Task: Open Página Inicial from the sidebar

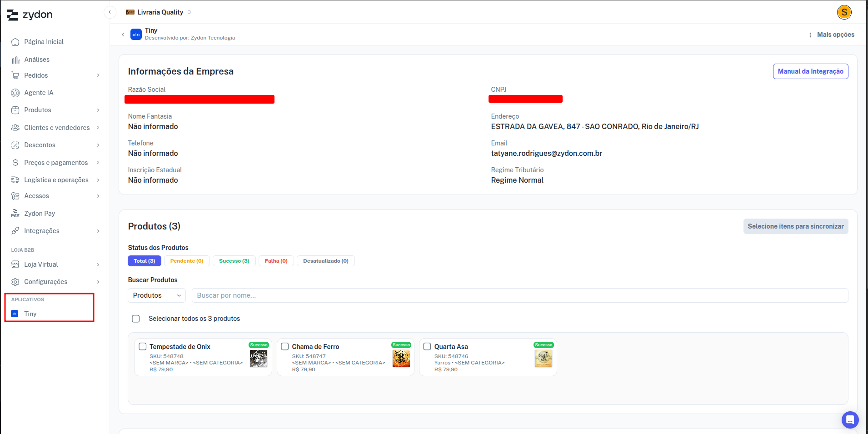Action: coord(44,42)
